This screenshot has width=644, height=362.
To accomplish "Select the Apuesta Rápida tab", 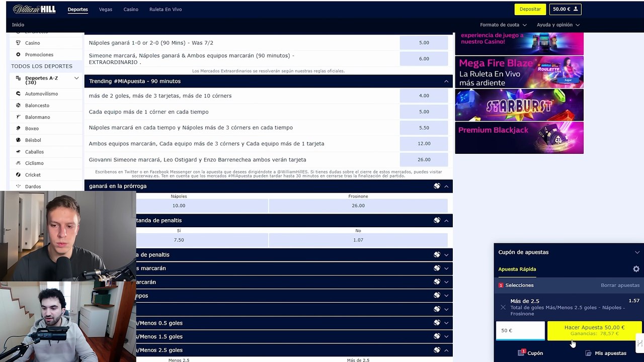I will point(517,269).
